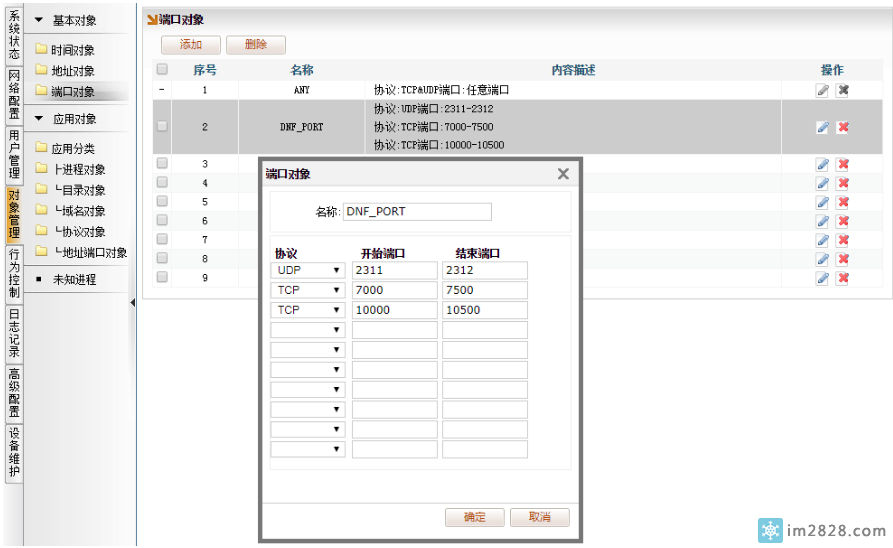
Task: Click red delete icon in row 5
Action: [843, 202]
